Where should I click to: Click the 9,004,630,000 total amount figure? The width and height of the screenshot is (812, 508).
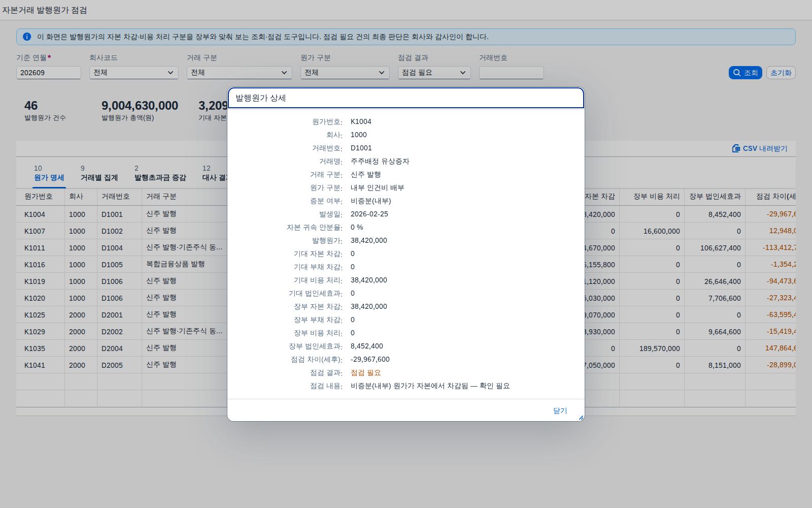(140, 106)
